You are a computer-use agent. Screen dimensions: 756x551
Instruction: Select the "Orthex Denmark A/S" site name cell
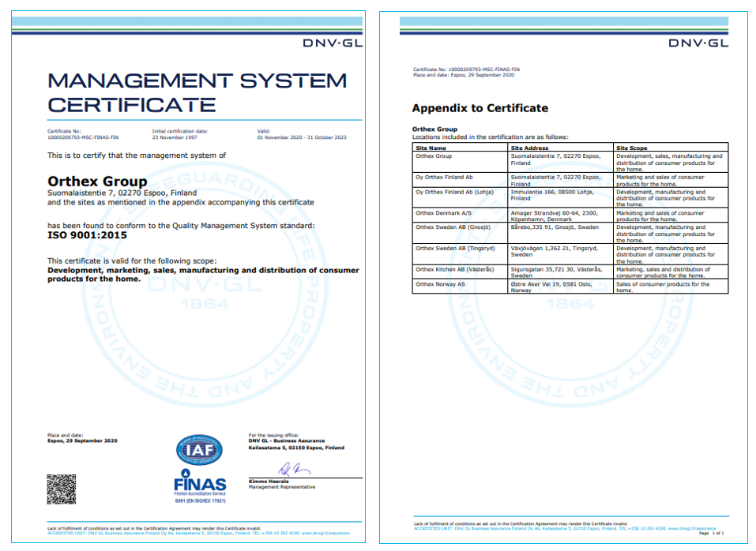point(460,215)
